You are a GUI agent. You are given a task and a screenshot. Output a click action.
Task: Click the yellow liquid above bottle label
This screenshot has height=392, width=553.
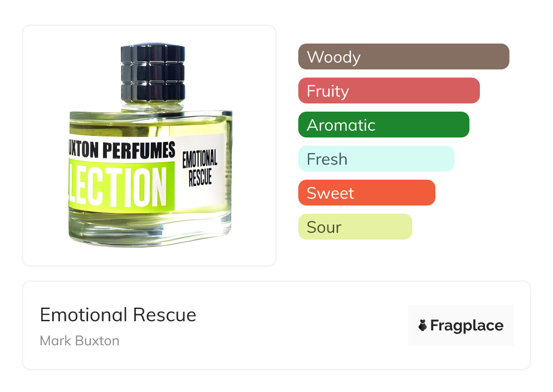[x=150, y=124]
